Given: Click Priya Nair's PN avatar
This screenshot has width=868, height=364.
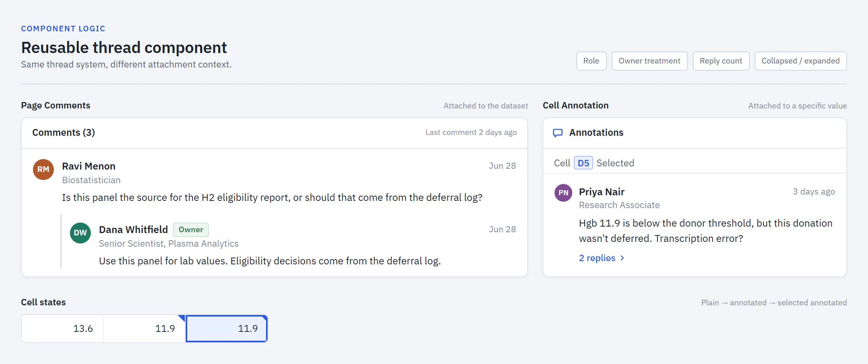Looking at the screenshot, I should (563, 193).
